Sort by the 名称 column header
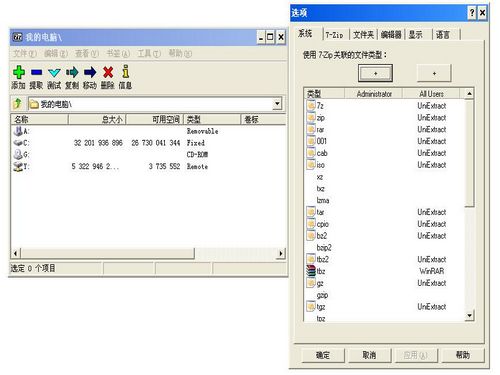 [39, 119]
